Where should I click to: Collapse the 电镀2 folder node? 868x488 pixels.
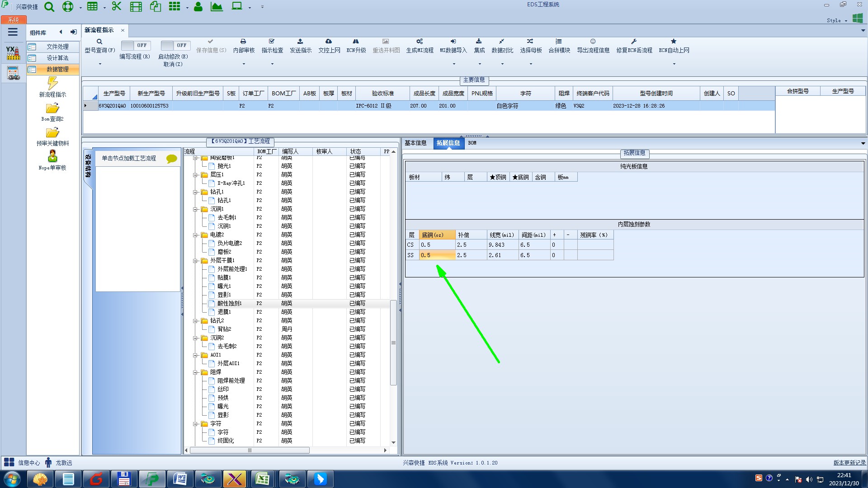pos(196,235)
